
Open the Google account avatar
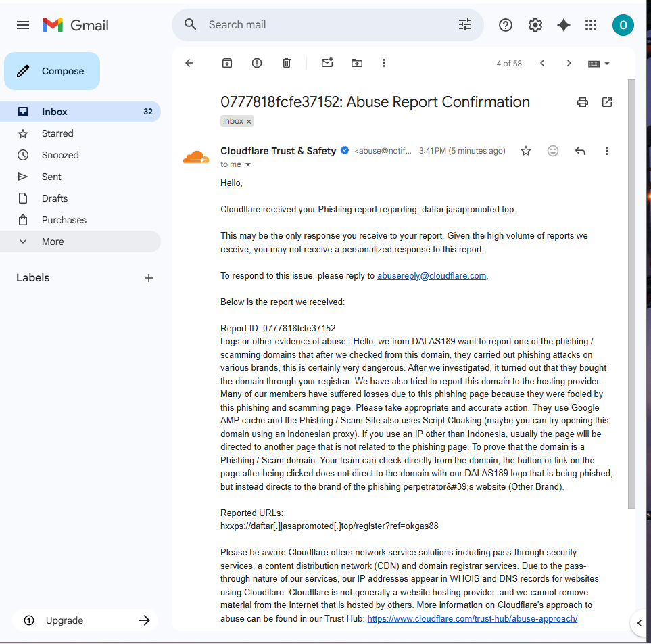(x=623, y=25)
